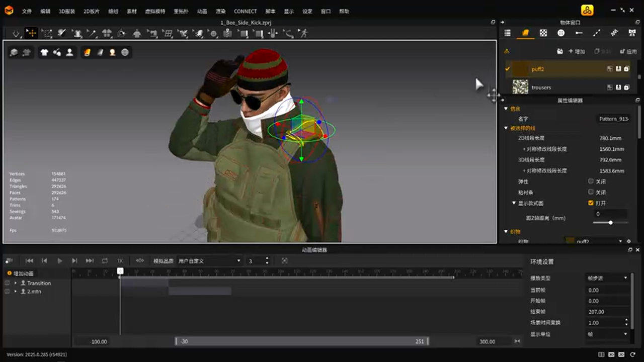This screenshot has height=362, width=644.
Task: Uncheck the 显示款式图 checkbox
Action: click(591, 203)
